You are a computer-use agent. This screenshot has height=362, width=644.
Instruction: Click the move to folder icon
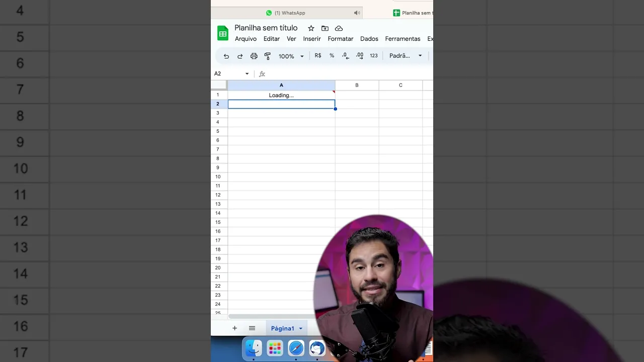click(x=325, y=28)
